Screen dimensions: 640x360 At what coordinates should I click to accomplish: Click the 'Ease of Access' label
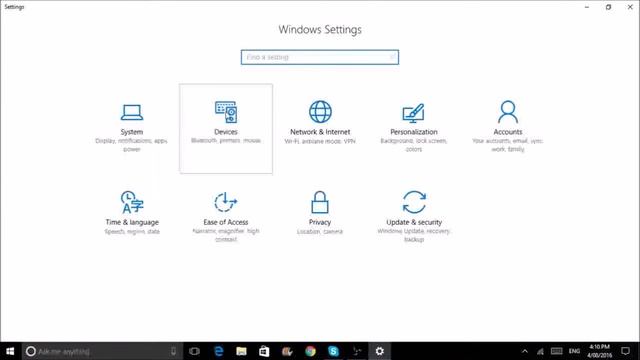point(226,222)
